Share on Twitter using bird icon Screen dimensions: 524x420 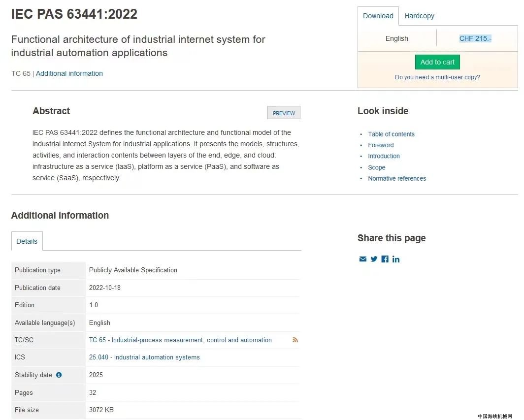pos(374,259)
